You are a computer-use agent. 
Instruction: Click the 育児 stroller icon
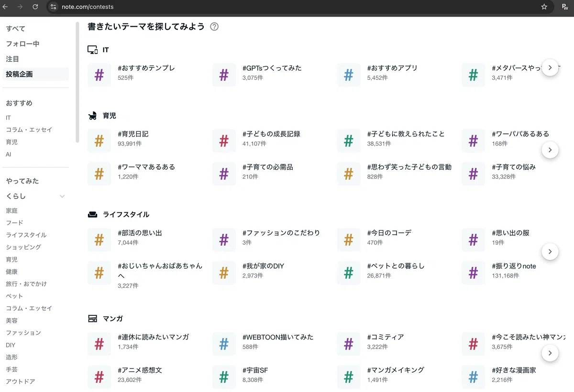coord(92,116)
